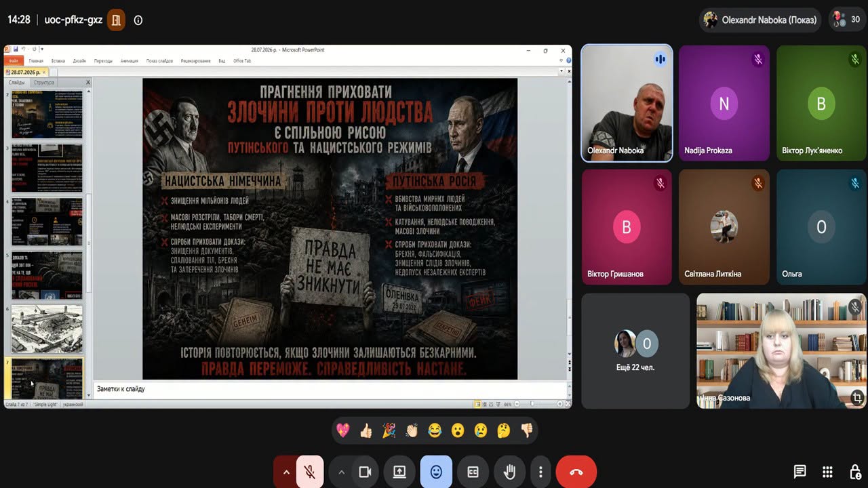Screen dimensions: 868x488
Task: Open the Дизайн ribbon tab
Action: 79,61
